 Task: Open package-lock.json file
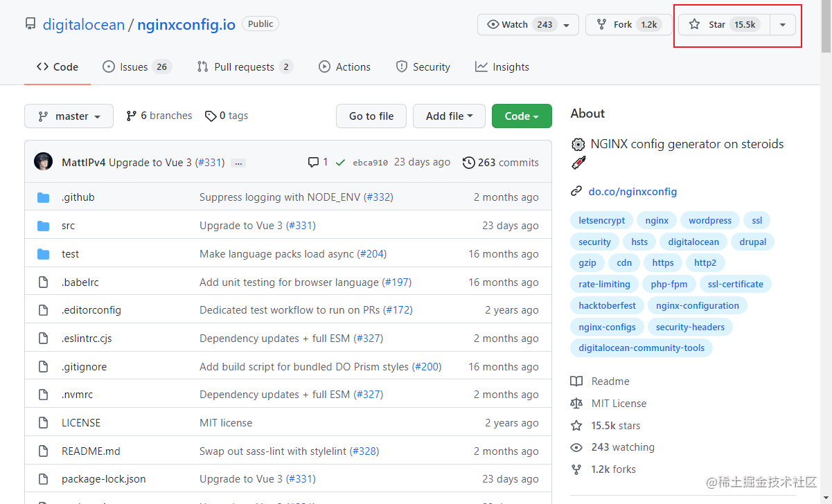pyautogui.click(x=103, y=479)
